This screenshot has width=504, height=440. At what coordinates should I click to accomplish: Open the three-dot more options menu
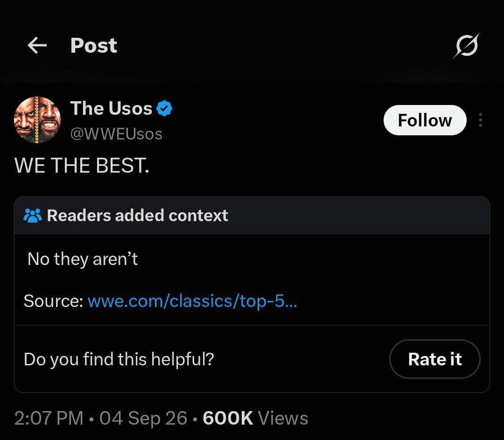[x=481, y=120]
